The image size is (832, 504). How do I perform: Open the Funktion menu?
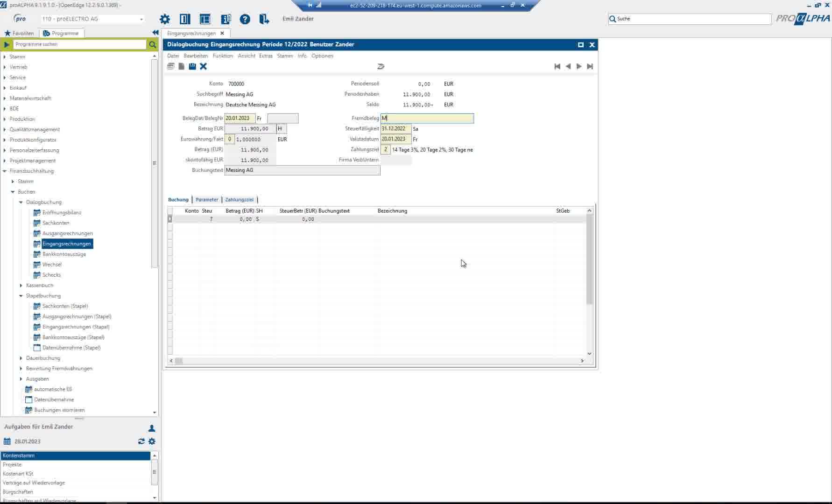[223, 56]
